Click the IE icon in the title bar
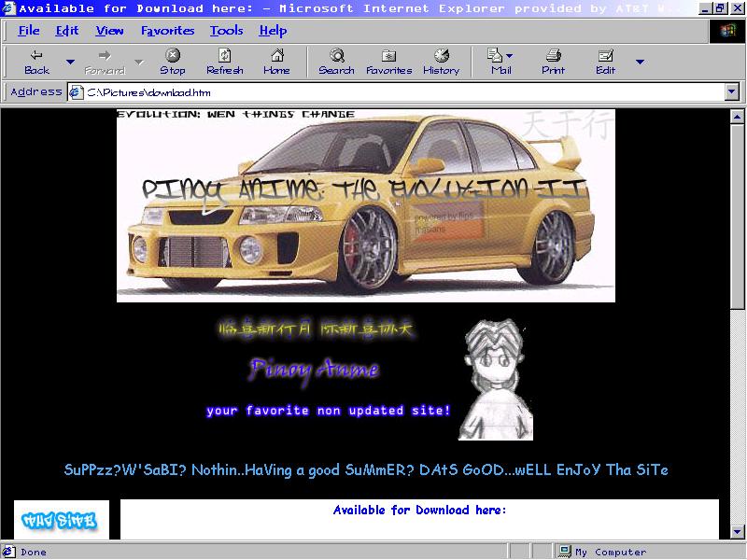The height and width of the screenshot is (560, 747). (9, 8)
